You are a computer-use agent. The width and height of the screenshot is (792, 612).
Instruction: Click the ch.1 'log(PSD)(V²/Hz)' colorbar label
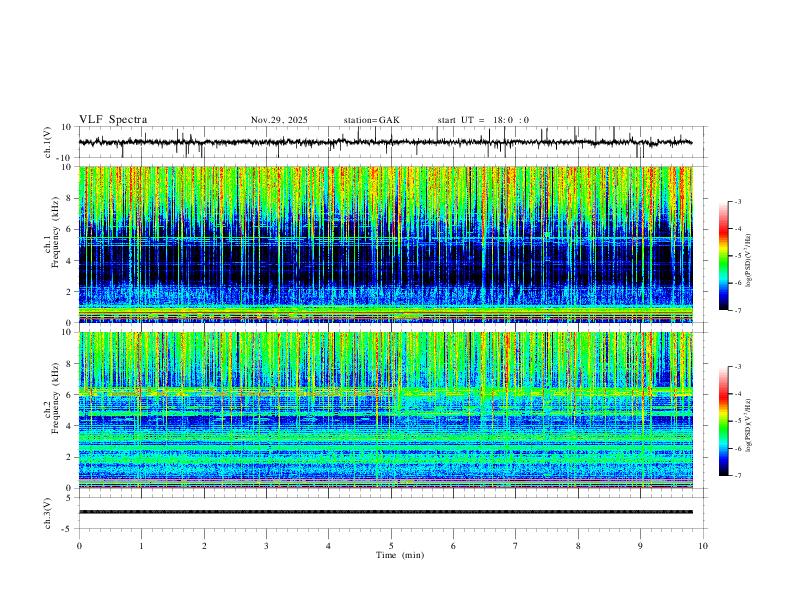click(x=748, y=261)
